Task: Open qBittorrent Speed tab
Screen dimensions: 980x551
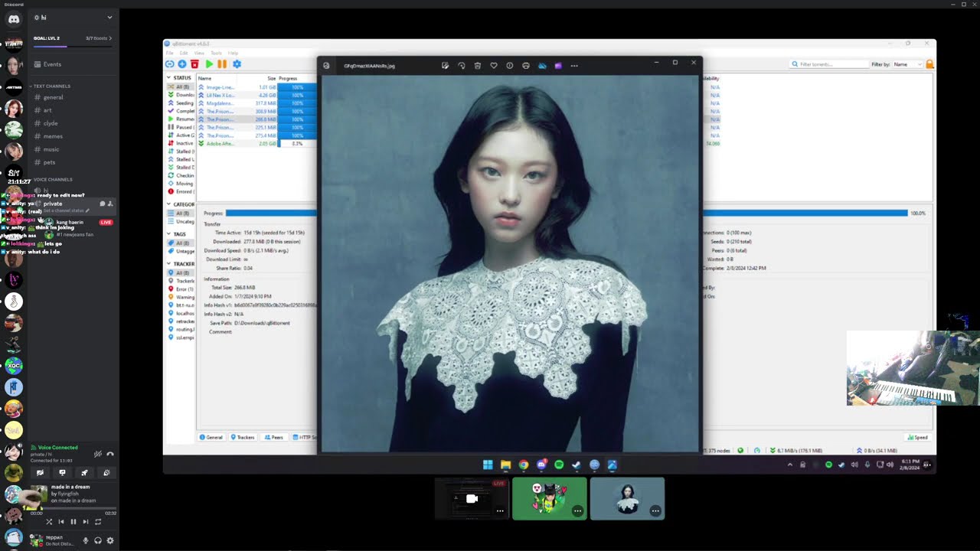Action: [918, 438]
